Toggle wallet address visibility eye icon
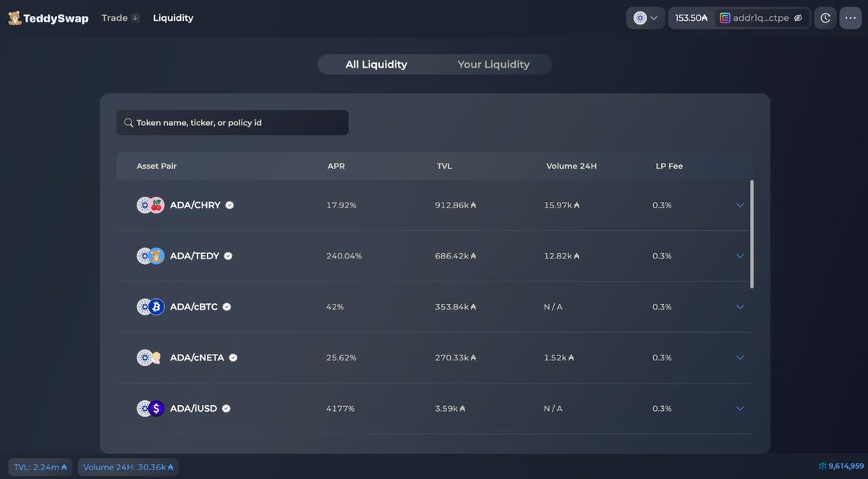Image resolution: width=868 pixels, height=479 pixels. (x=798, y=18)
